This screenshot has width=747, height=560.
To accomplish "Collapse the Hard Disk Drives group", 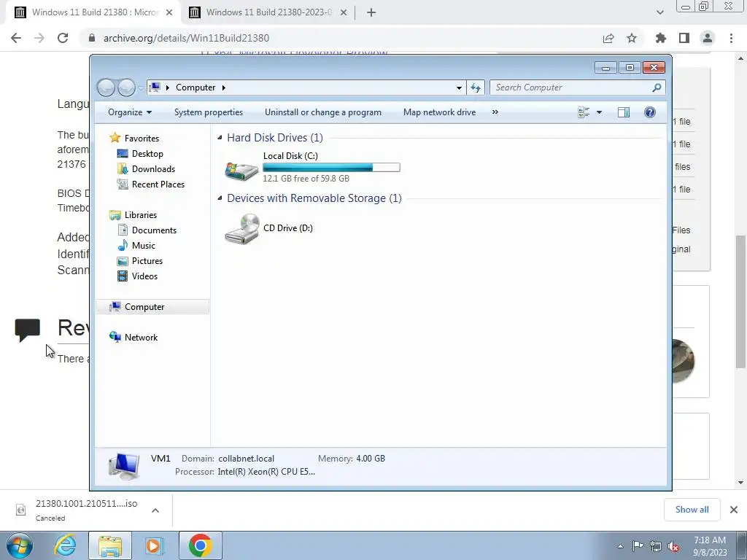I will click(220, 138).
